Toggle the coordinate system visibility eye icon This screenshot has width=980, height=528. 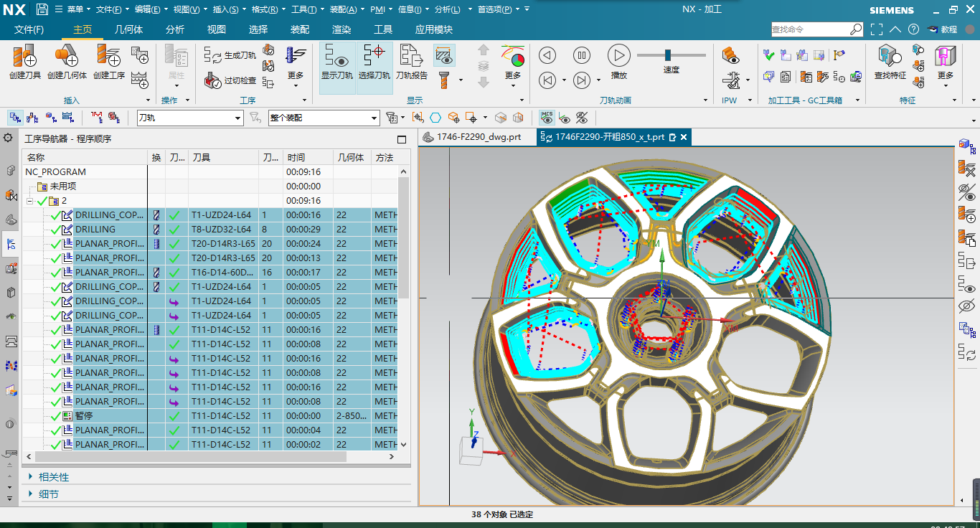tap(565, 118)
